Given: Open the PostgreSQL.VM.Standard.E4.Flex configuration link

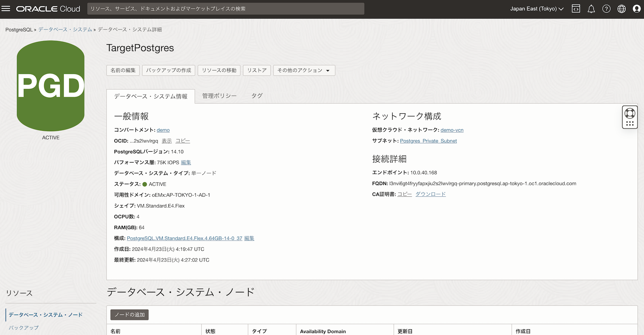Looking at the screenshot, I should 184,238.
